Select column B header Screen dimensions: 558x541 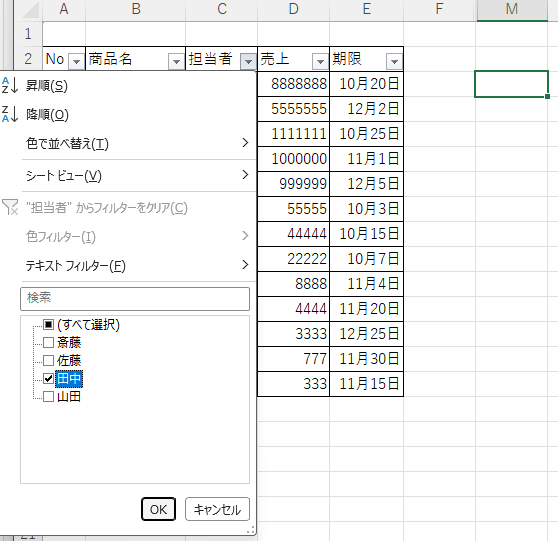coord(136,10)
